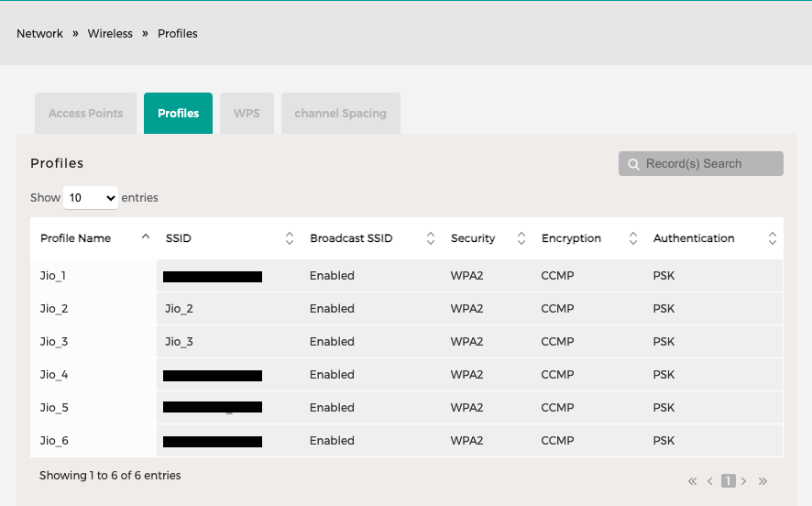Click CCMP in the Jio_3 row
This screenshot has height=506, width=812.
click(x=557, y=342)
